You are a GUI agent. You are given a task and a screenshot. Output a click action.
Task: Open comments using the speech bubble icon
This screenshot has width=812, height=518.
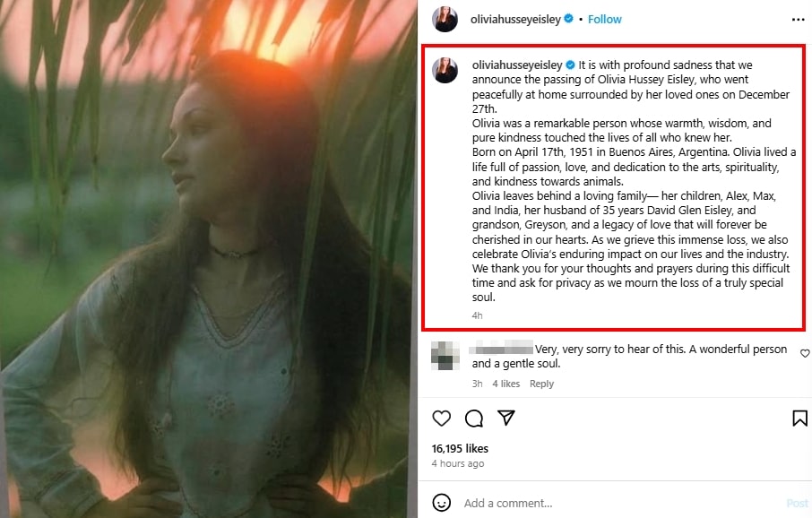click(x=474, y=418)
